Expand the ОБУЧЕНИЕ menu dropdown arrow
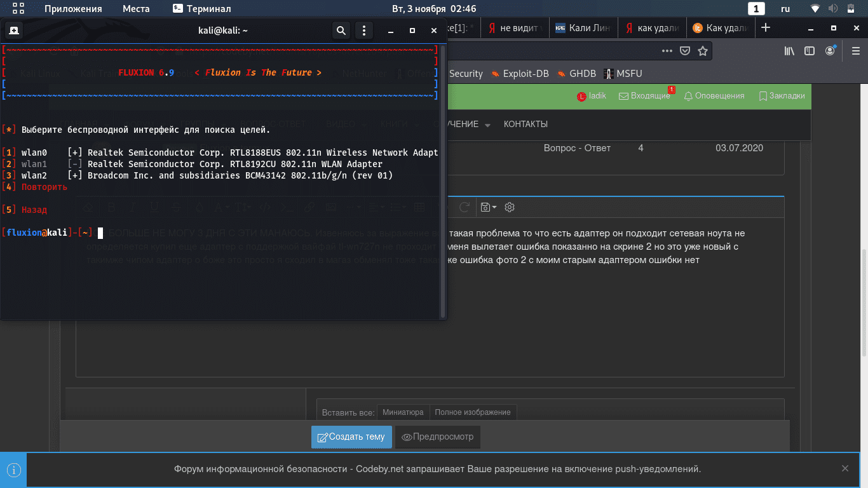 pos(487,125)
